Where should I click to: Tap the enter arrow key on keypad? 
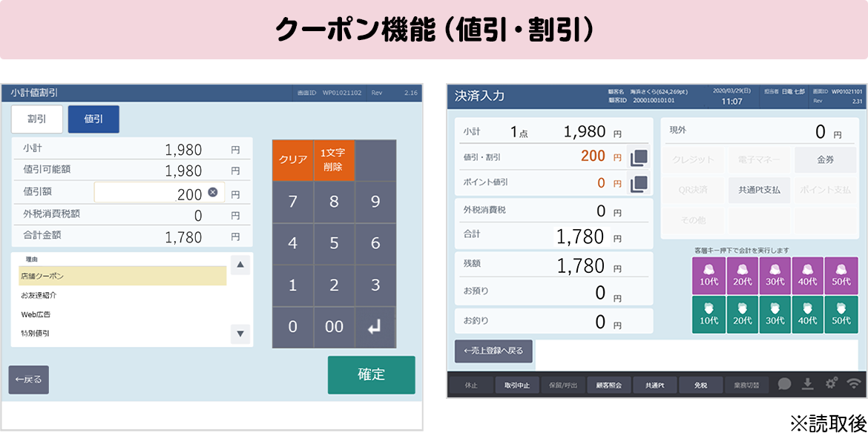click(x=375, y=327)
